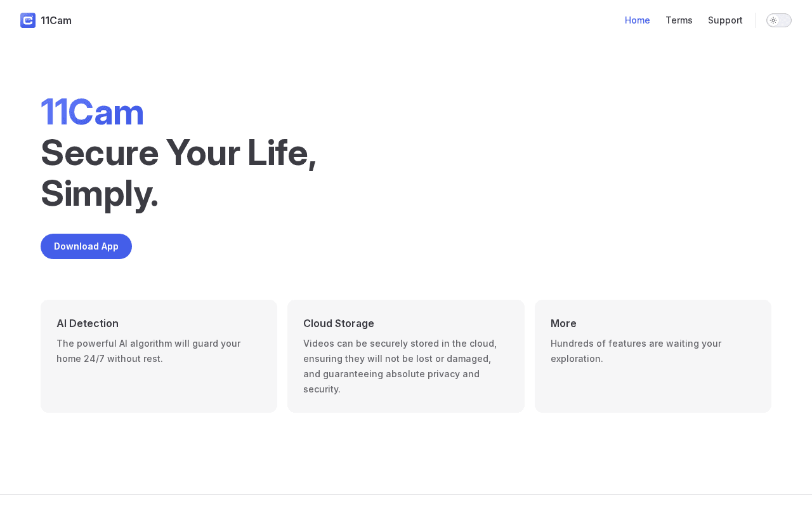The width and height of the screenshot is (812, 508).
Task: Select the More feature card title
Action: (x=563, y=323)
